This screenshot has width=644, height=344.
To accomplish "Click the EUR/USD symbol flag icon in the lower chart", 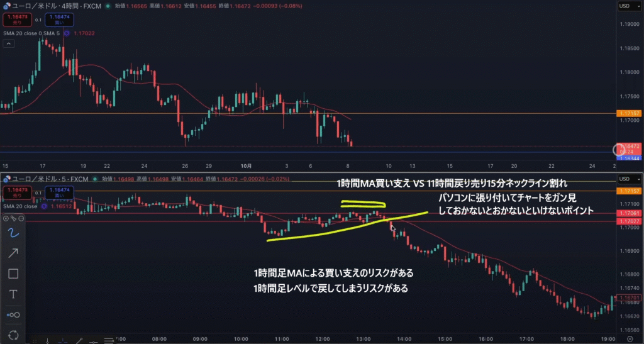I will click(x=6, y=179).
